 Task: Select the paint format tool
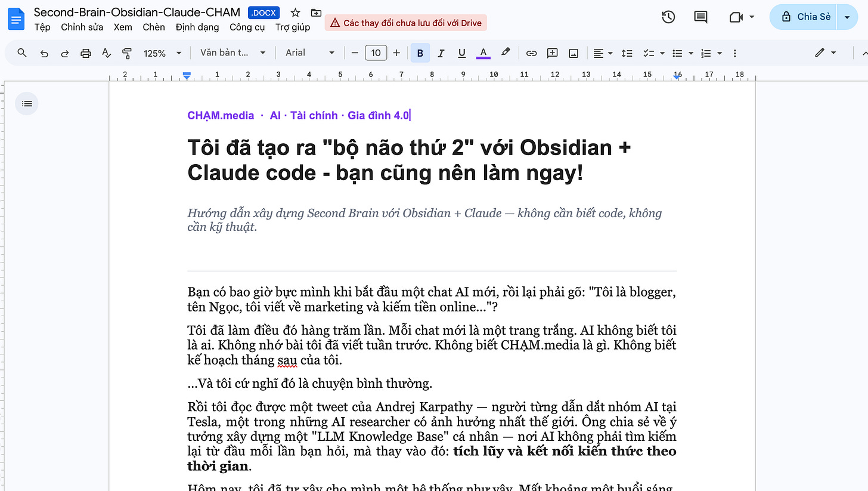click(x=126, y=53)
